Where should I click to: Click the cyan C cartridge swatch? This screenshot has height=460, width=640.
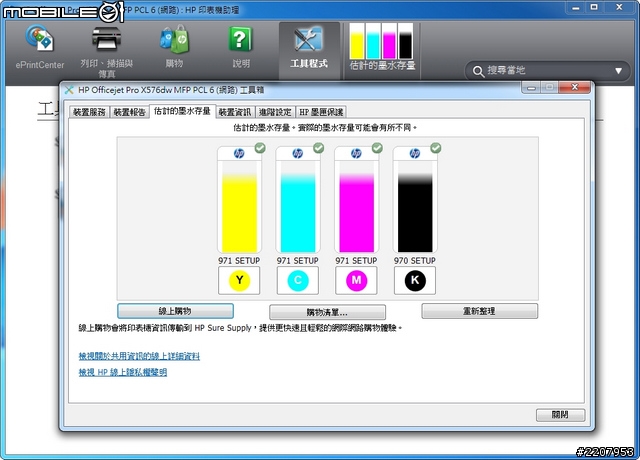click(298, 280)
